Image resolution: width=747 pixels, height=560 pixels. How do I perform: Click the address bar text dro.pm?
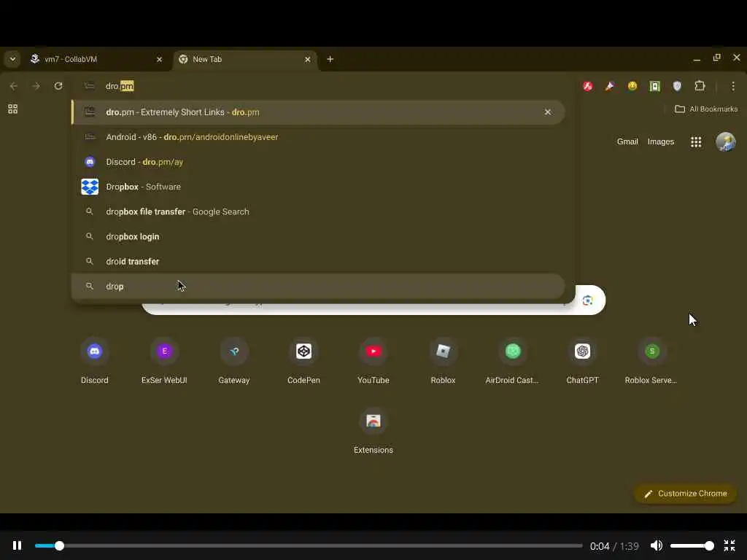click(x=120, y=86)
